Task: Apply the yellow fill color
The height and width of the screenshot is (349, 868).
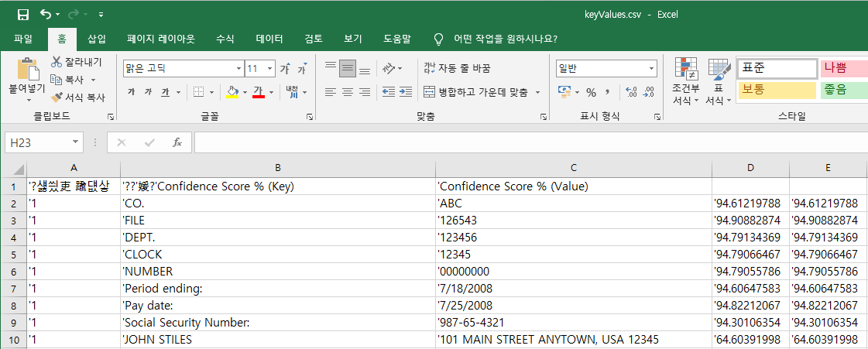Action: pyautogui.click(x=232, y=92)
